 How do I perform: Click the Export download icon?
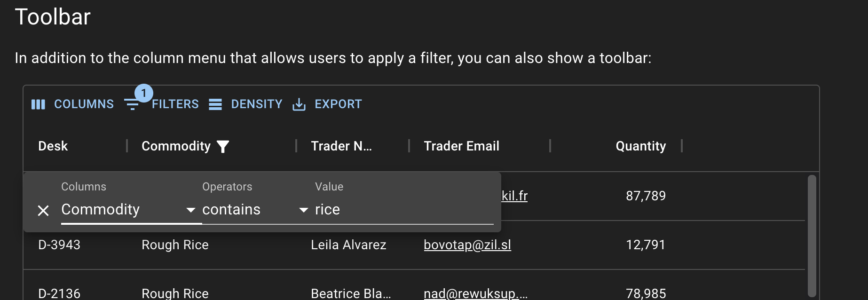[x=299, y=104]
